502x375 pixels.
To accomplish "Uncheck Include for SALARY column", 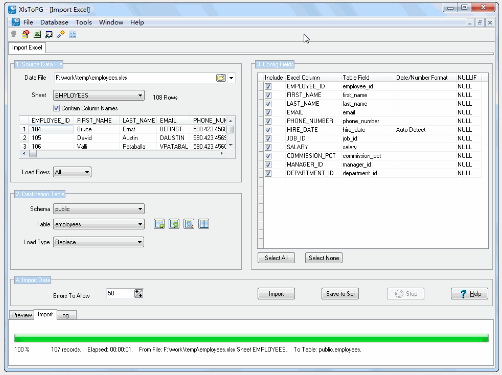I will click(268, 147).
